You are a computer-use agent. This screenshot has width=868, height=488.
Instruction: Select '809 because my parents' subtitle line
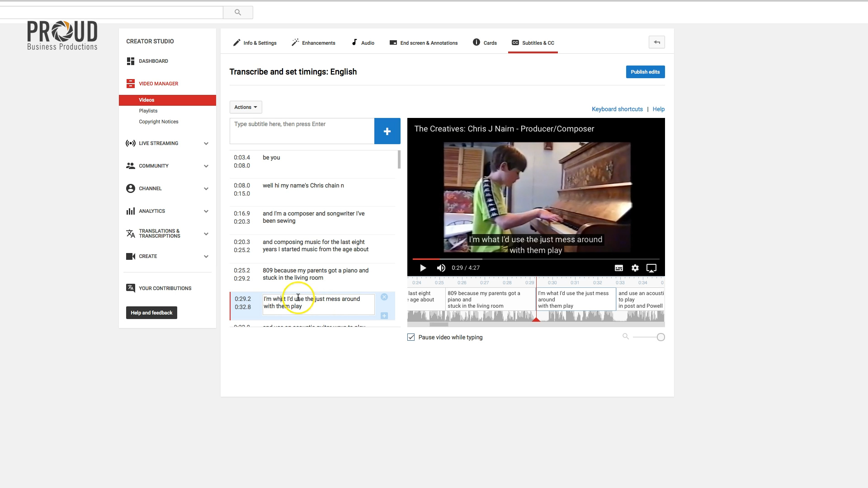(312, 277)
